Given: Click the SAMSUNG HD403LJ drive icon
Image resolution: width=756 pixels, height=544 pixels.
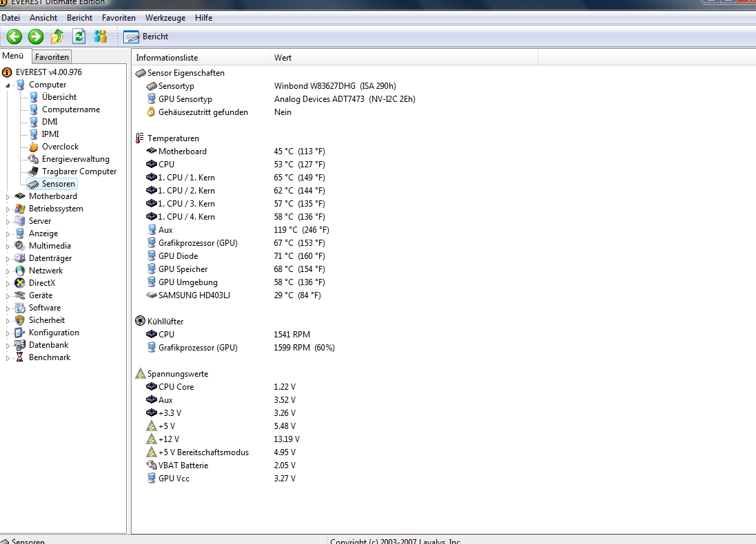Looking at the screenshot, I should (152, 295).
